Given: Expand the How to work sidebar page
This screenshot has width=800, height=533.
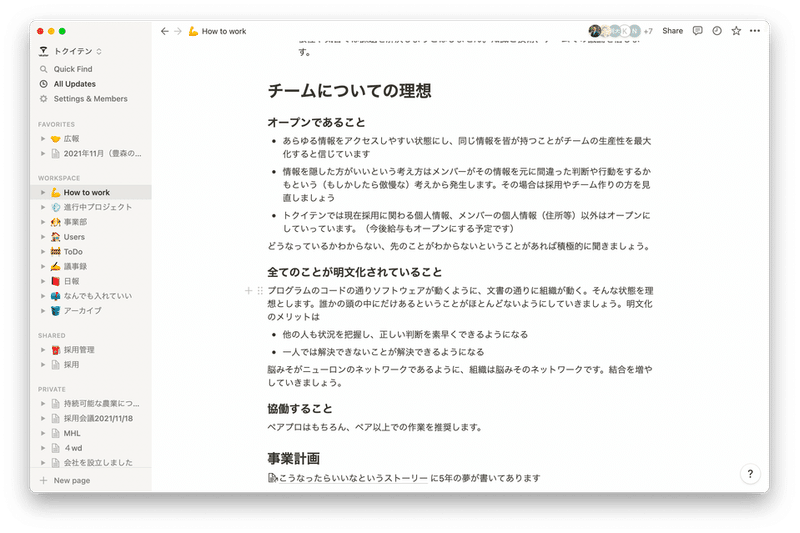Looking at the screenshot, I should pyautogui.click(x=43, y=192).
